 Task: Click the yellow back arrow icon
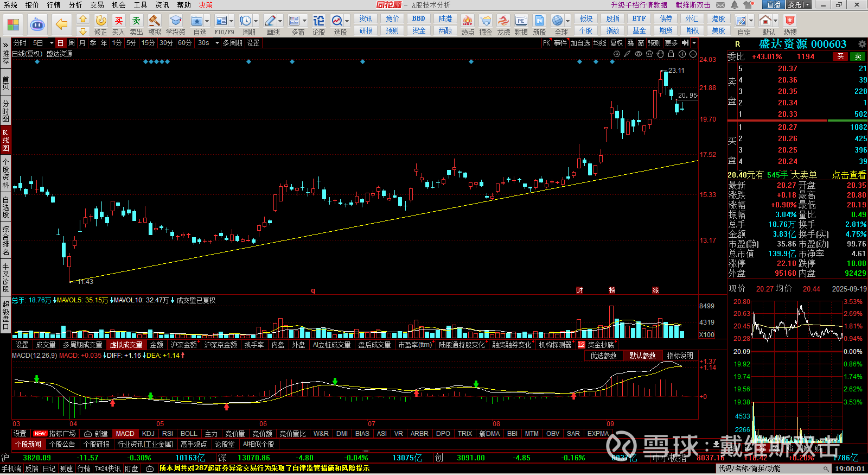click(x=62, y=24)
